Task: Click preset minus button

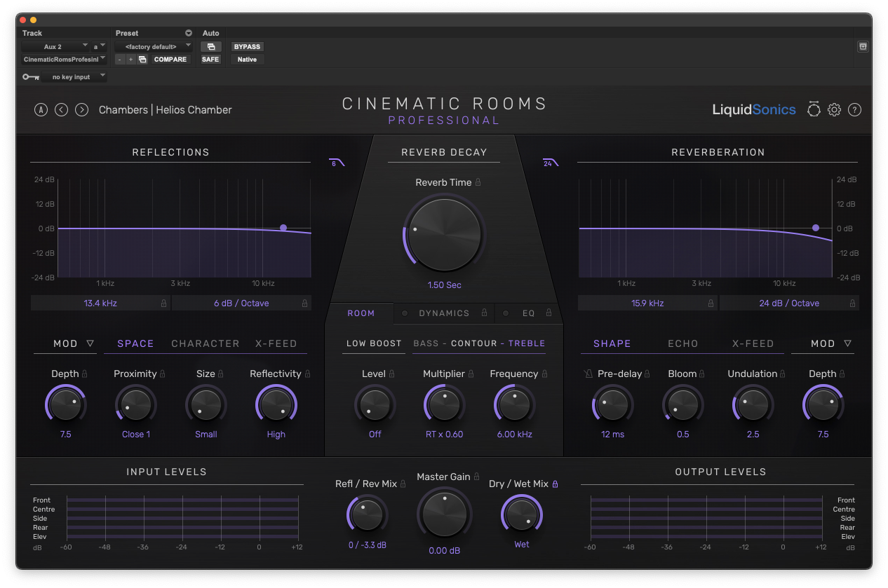Action: pyautogui.click(x=119, y=60)
